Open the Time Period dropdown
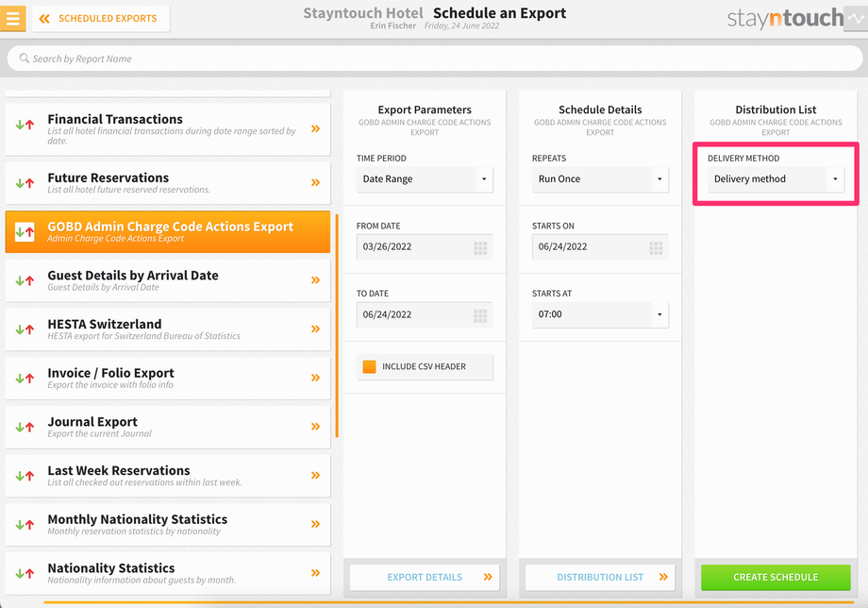868x608 pixels. [x=425, y=178]
